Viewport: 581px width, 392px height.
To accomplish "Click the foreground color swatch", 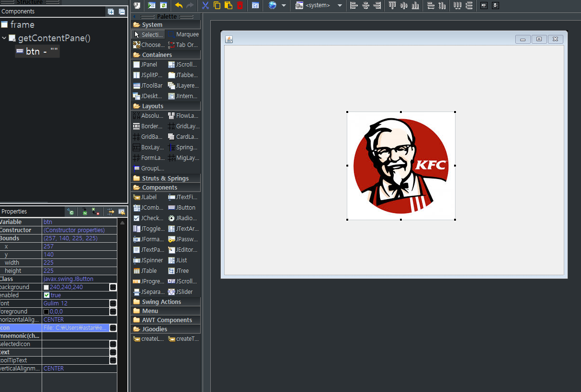I will (46, 312).
